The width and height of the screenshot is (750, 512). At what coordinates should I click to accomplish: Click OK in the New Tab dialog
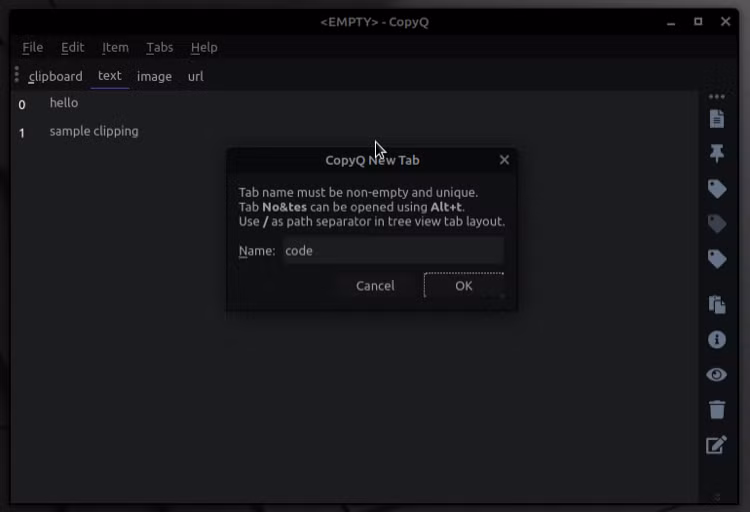pos(463,286)
